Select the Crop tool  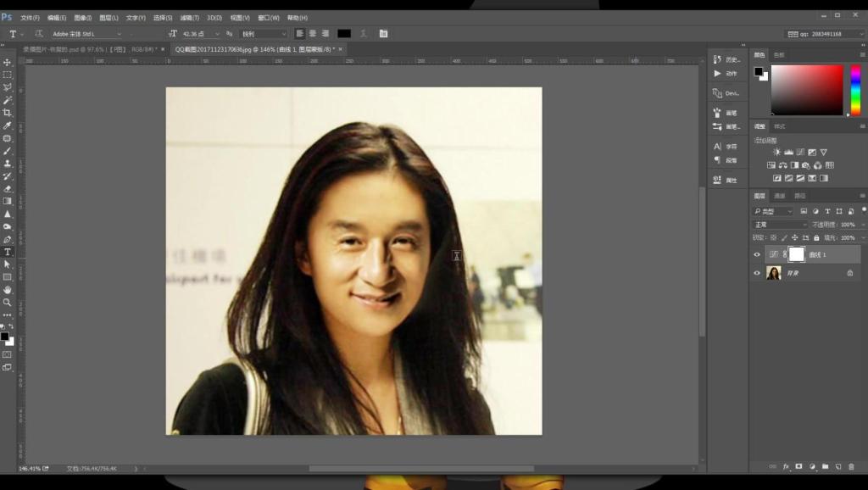(x=7, y=113)
